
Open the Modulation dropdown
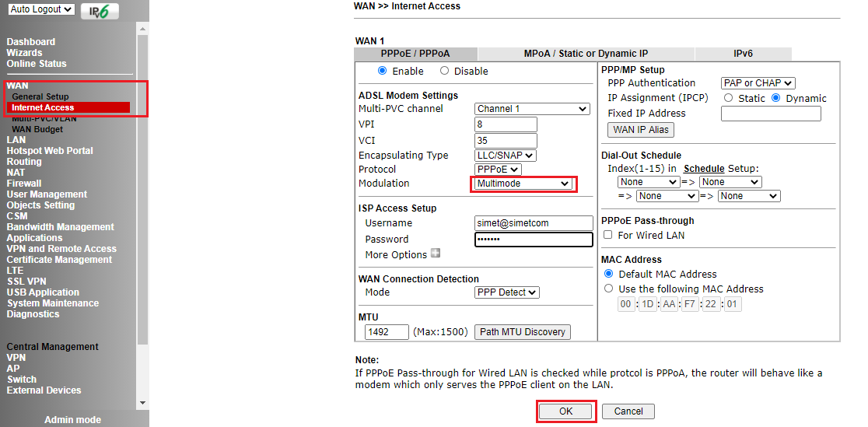click(x=523, y=184)
